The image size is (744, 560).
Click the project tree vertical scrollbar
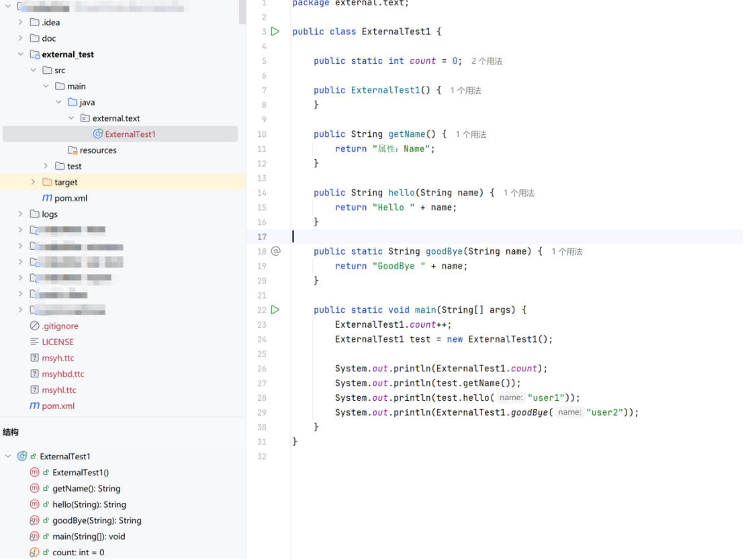(242, 12)
